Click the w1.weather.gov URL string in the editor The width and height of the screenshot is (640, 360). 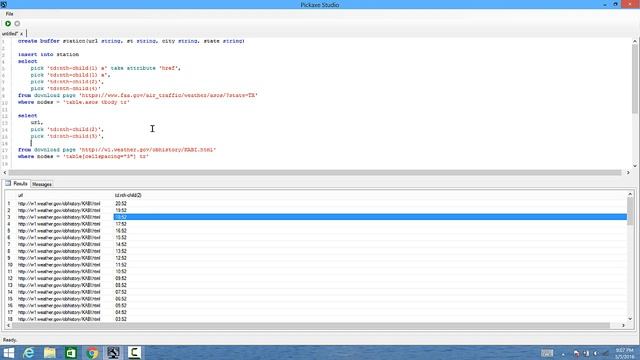147,150
